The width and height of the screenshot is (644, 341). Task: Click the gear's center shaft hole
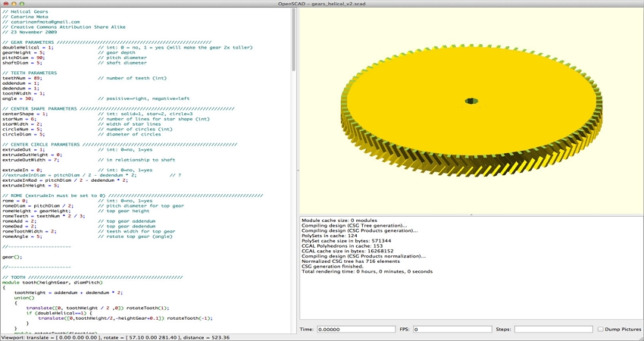coord(471,101)
